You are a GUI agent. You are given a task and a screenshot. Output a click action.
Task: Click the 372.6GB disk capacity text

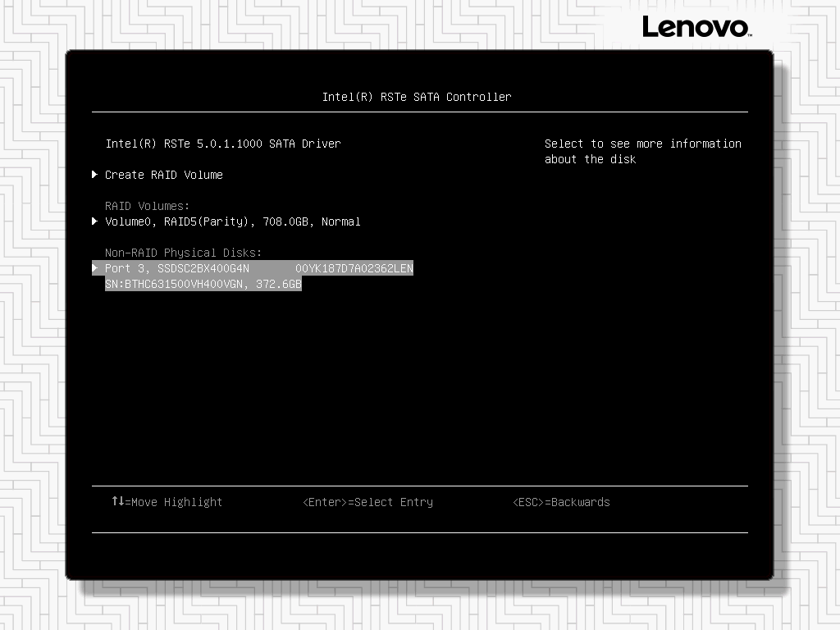(279, 284)
